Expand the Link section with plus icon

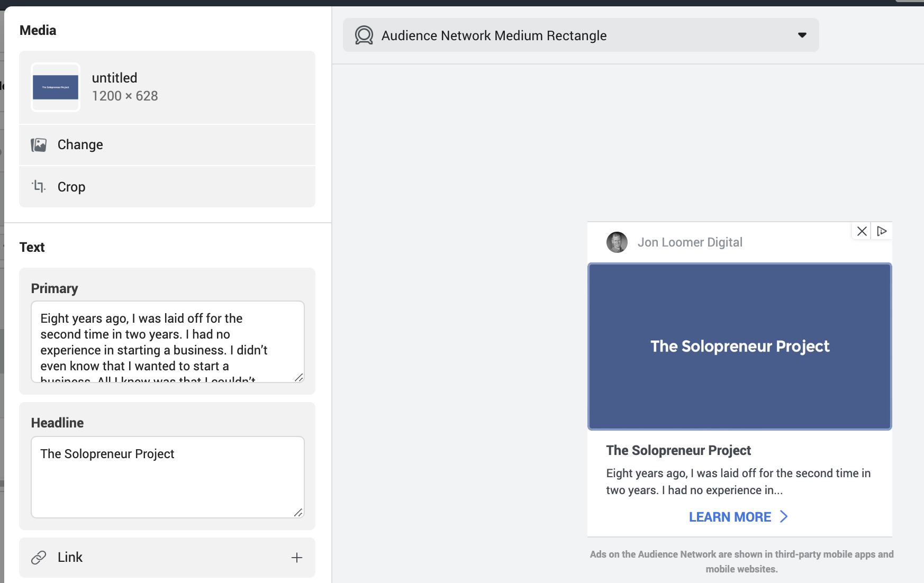point(297,558)
